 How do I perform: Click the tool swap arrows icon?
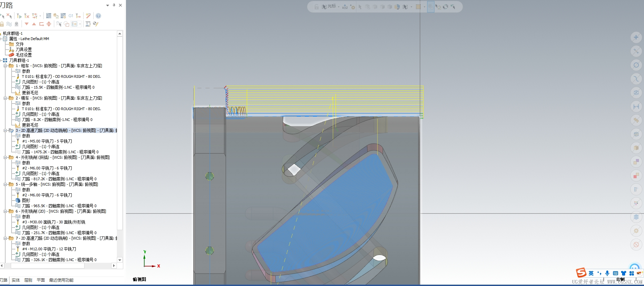pyautogui.click(x=35, y=16)
